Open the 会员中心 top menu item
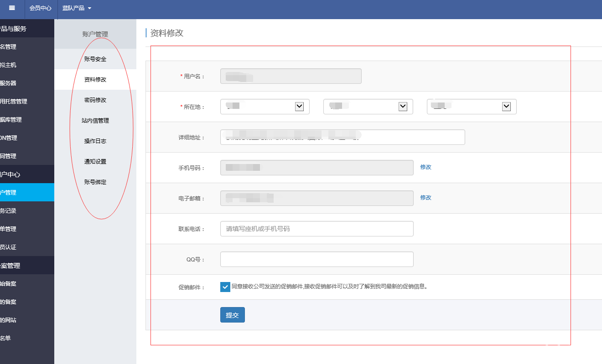The height and width of the screenshot is (364, 602). point(40,8)
